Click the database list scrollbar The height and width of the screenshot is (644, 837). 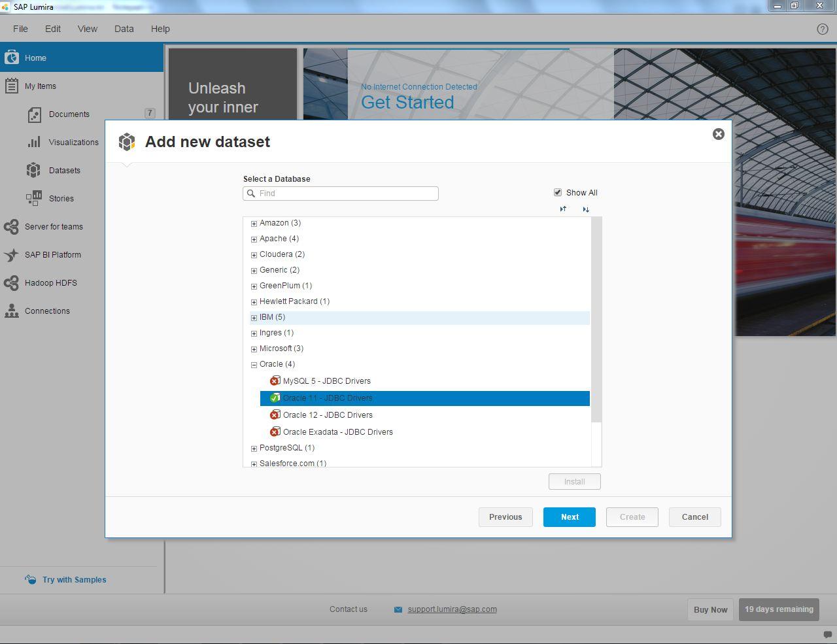596,320
